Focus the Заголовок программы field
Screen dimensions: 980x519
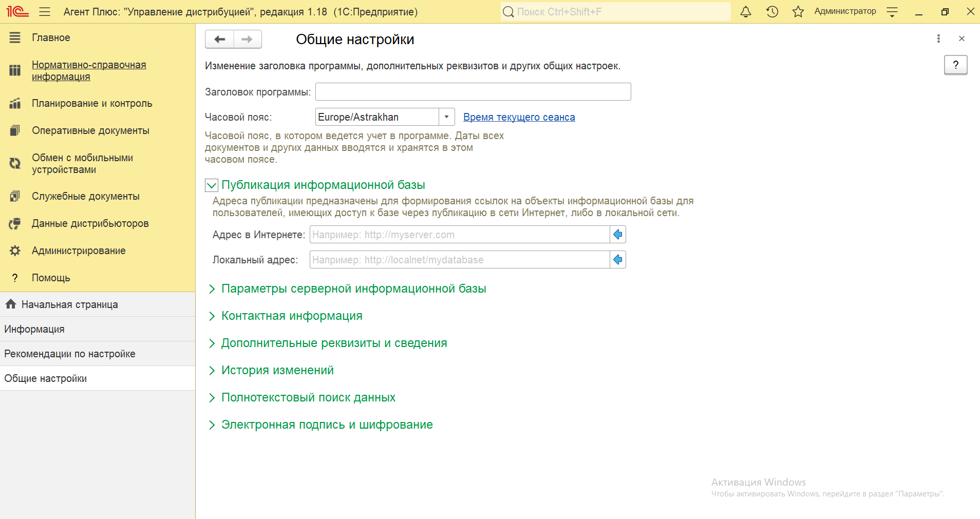473,92
